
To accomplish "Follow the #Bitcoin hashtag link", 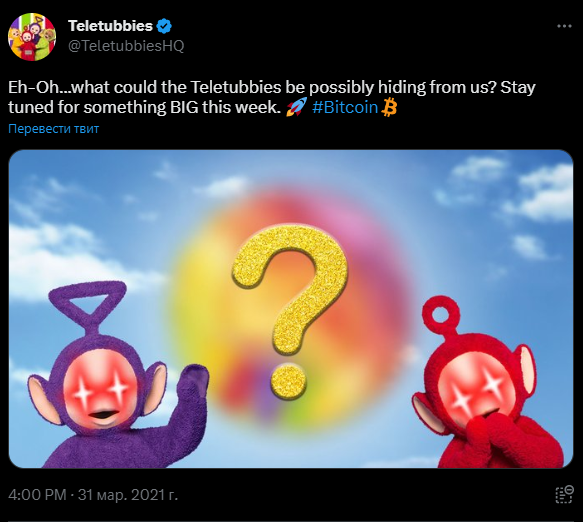I will point(345,107).
